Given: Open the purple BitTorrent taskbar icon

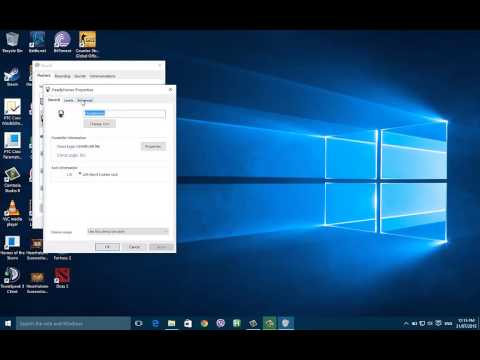Looking at the screenshot, I should coord(221,323).
